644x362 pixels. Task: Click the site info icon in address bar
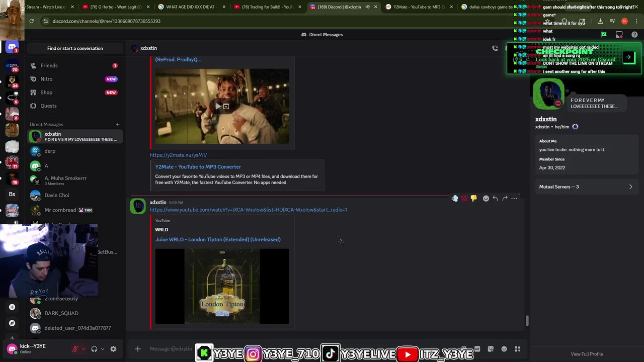click(46, 21)
